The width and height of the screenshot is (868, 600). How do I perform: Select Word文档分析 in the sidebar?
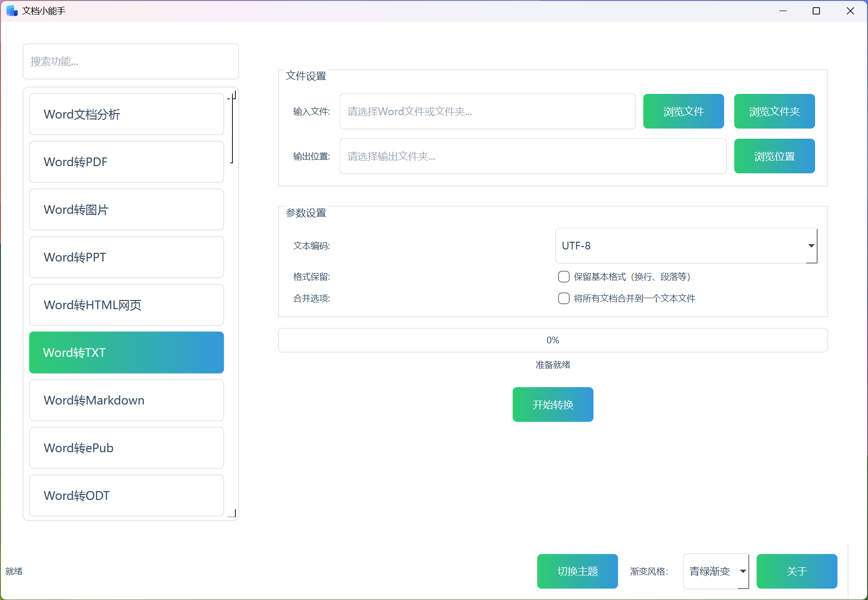click(x=126, y=114)
